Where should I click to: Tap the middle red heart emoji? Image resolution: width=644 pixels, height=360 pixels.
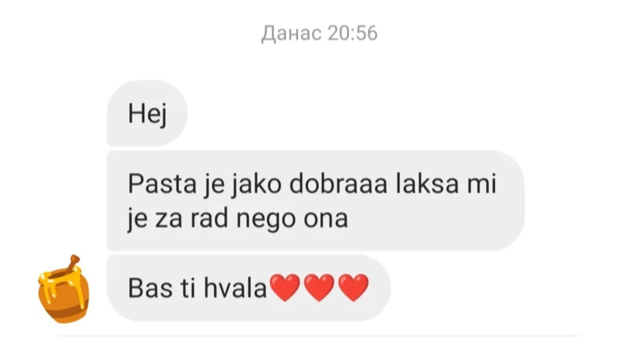320,288
